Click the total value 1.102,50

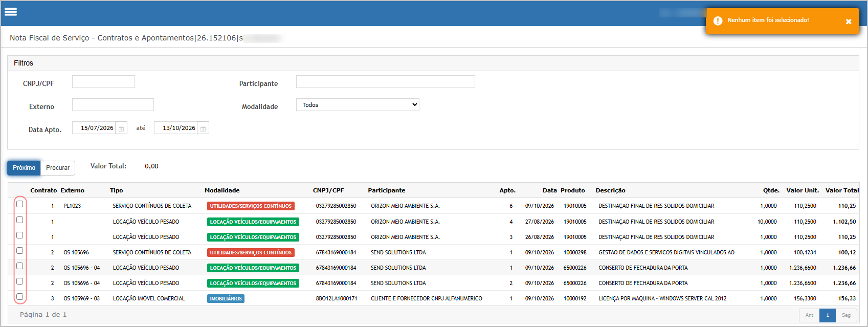pos(844,222)
